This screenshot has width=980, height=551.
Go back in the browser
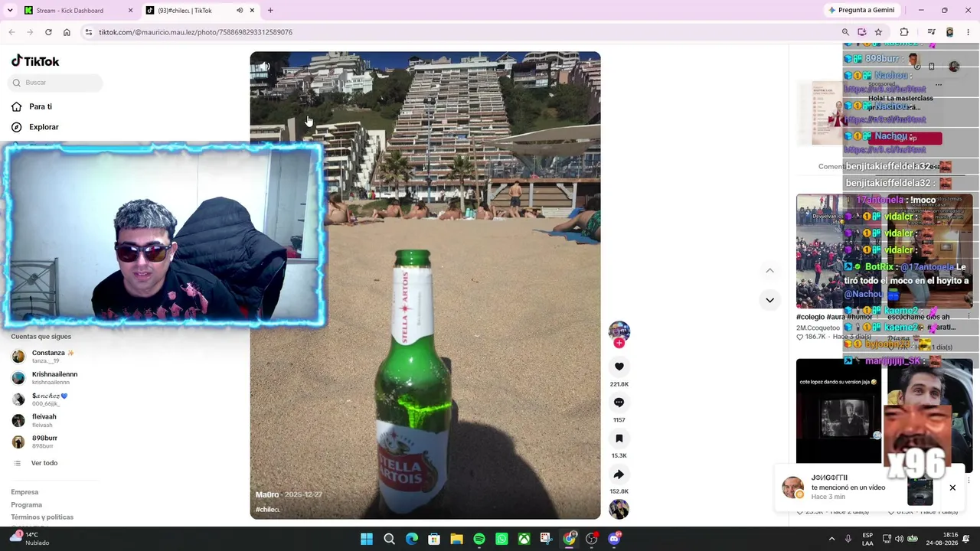pyautogui.click(x=11, y=32)
